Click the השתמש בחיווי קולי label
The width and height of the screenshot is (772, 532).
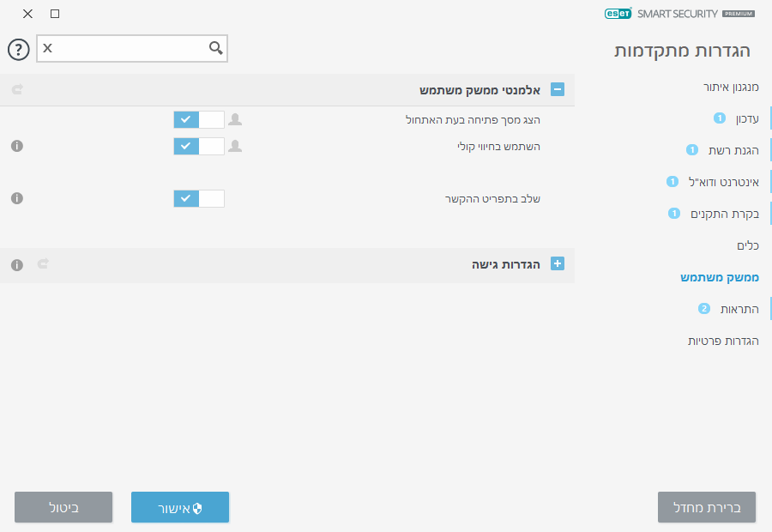[x=498, y=146]
